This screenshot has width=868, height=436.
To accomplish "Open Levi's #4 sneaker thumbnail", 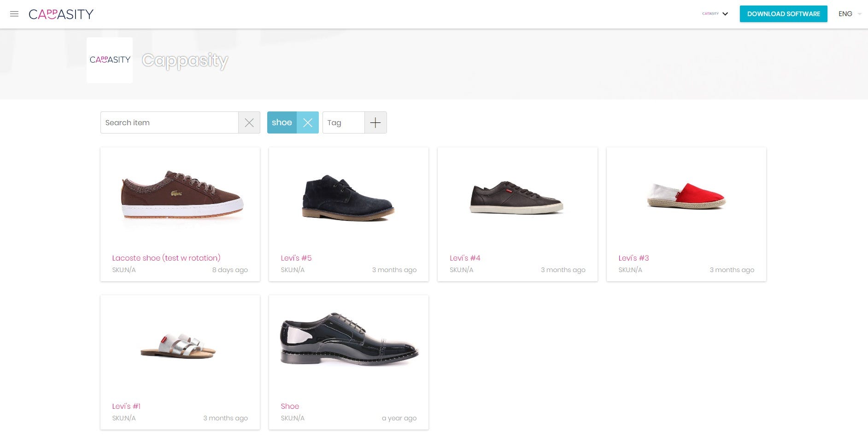I will 516,198.
